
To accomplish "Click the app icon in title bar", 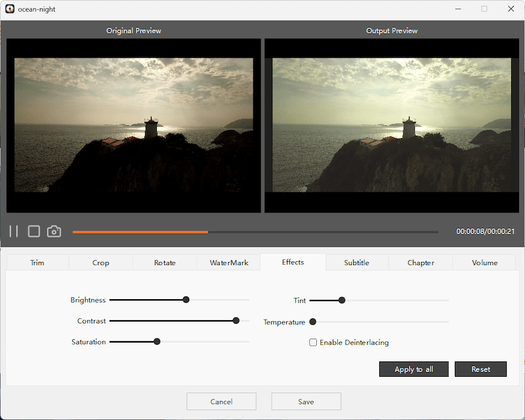I will tap(10, 9).
